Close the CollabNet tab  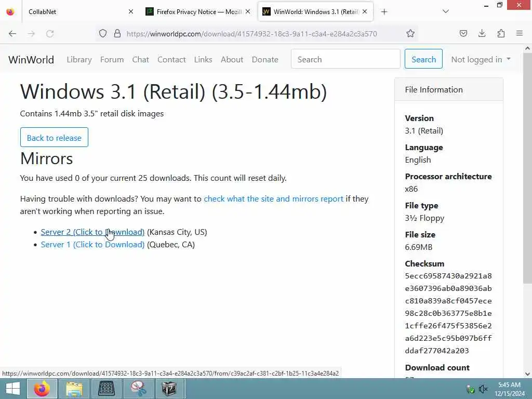pyautogui.click(x=130, y=11)
